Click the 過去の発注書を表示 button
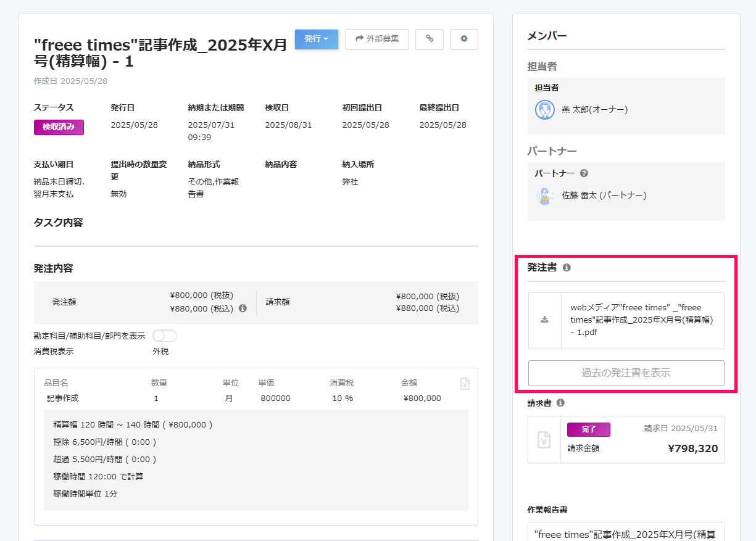756x541 pixels. pyautogui.click(x=626, y=373)
